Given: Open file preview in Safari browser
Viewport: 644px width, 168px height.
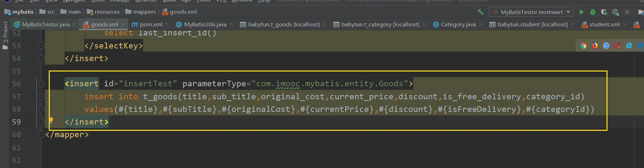Looking at the screenshot, I should (x=606, y=46).
